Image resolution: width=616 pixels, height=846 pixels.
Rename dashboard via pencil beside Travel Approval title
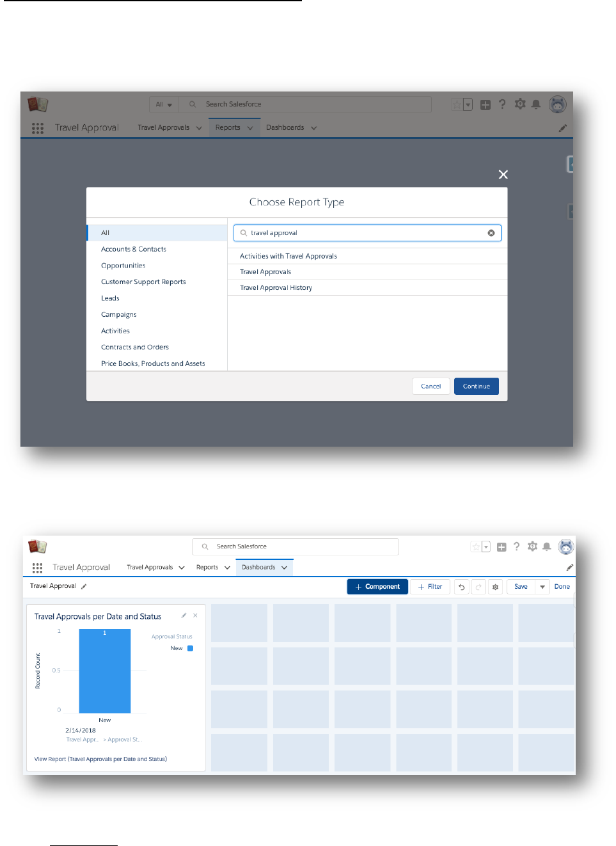click(84, 586)
